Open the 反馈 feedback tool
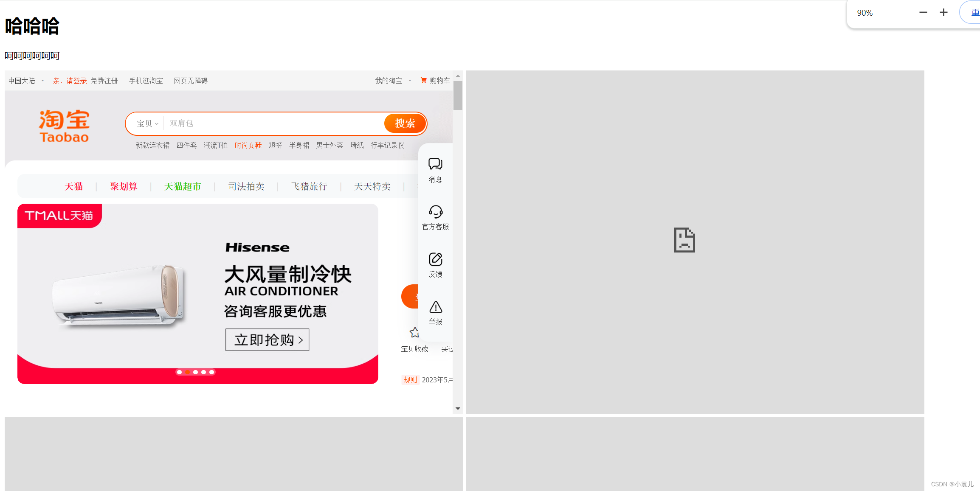980x491 pixels. pos(435,264)
